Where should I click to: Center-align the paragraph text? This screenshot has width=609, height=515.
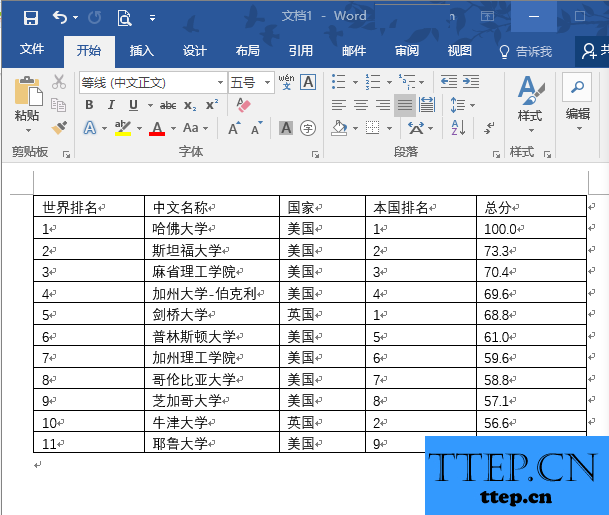[x=361, y=105]
